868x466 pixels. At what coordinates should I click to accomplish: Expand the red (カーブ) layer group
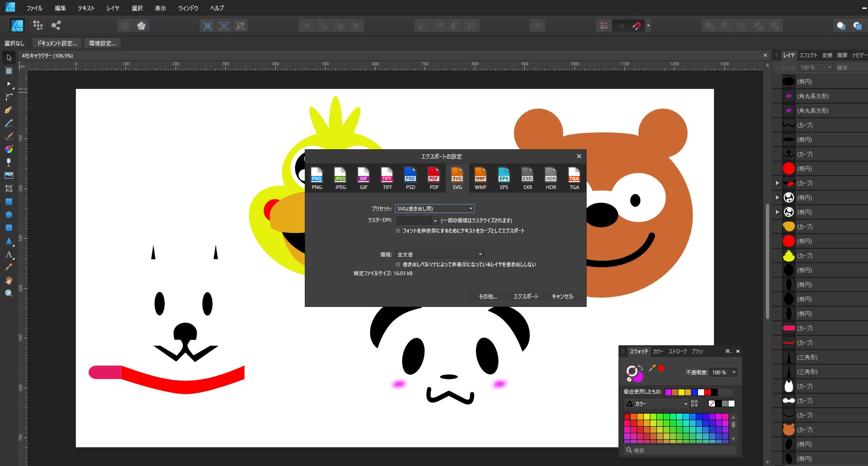tap(777, 183)
